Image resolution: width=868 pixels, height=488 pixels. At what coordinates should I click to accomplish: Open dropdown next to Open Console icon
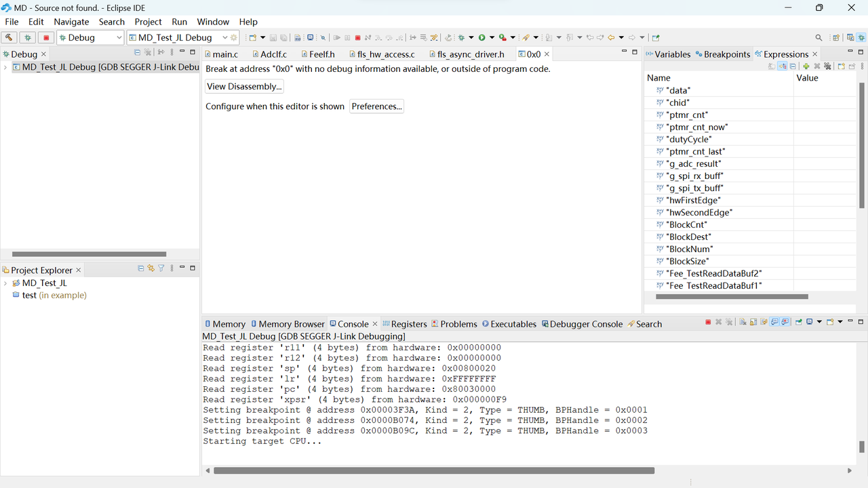[x=840, y=322]
